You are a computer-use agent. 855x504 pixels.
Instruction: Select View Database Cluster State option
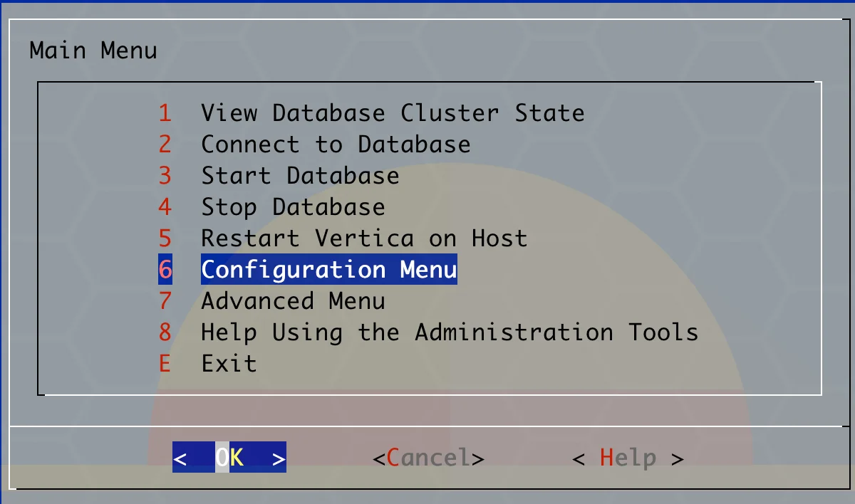coord(392,113)
